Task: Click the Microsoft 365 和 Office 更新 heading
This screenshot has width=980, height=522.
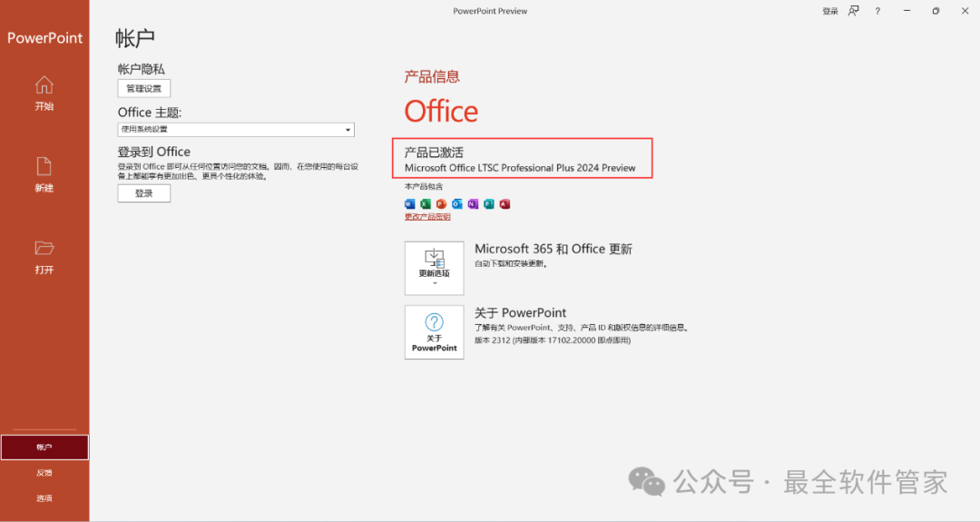Action: pyautogui.click(x=554, y=249)
